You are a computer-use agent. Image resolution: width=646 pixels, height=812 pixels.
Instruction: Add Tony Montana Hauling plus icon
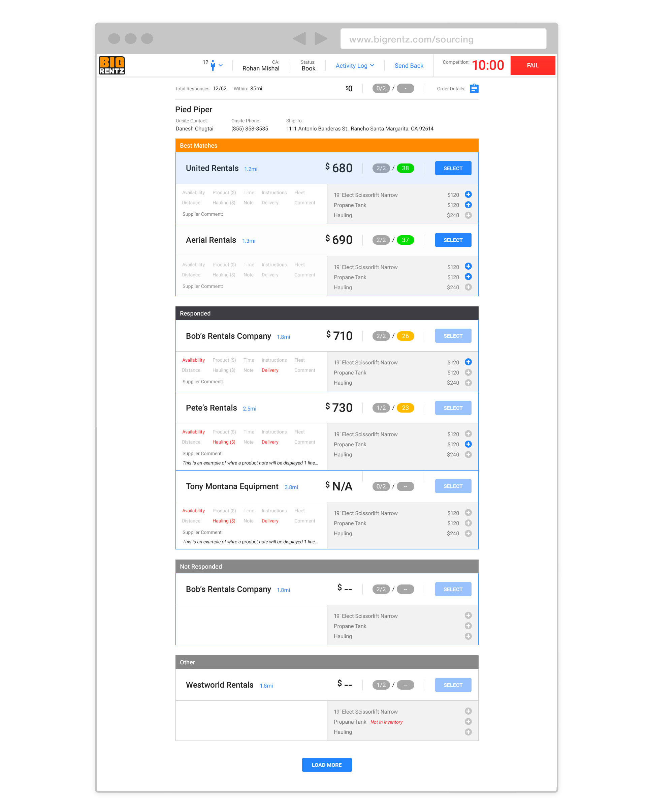(468, 534)
